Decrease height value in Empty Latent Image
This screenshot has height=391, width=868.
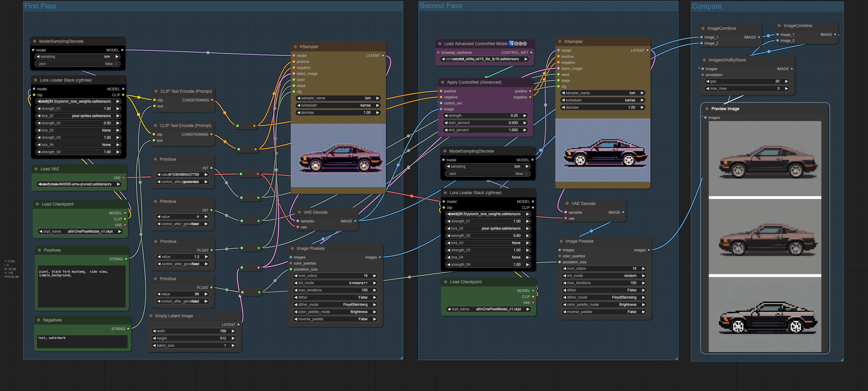click(154, 338)
